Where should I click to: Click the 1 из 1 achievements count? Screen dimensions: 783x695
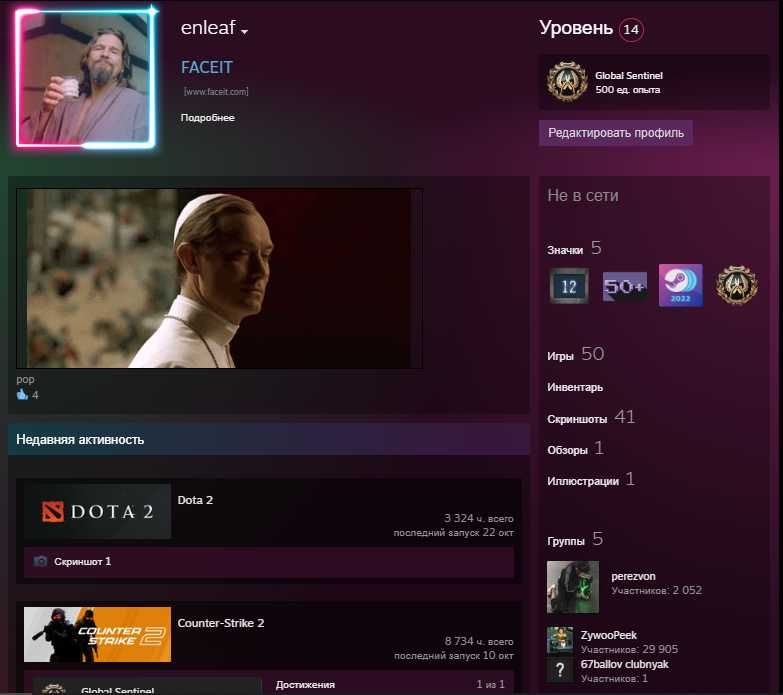pyautogui.click(x=490, y=685)
